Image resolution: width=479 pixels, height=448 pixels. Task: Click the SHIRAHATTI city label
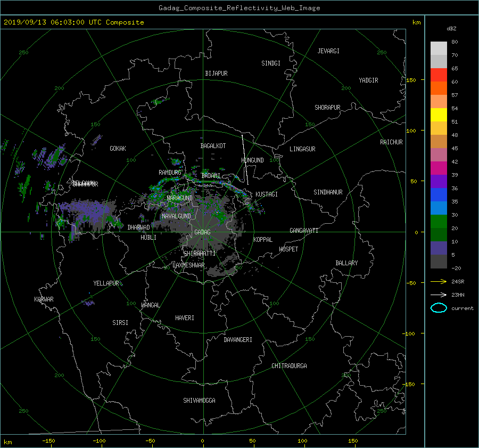point(200,254)
